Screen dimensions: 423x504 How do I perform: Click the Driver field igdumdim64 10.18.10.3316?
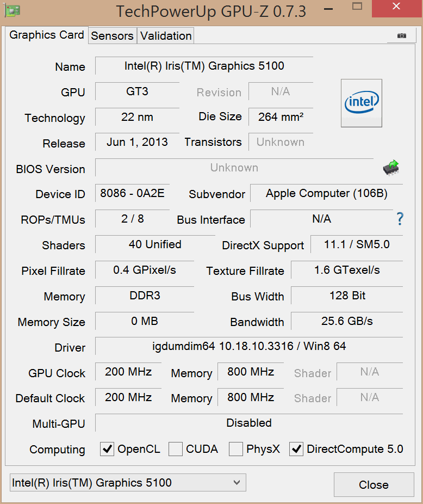(249, 346)
